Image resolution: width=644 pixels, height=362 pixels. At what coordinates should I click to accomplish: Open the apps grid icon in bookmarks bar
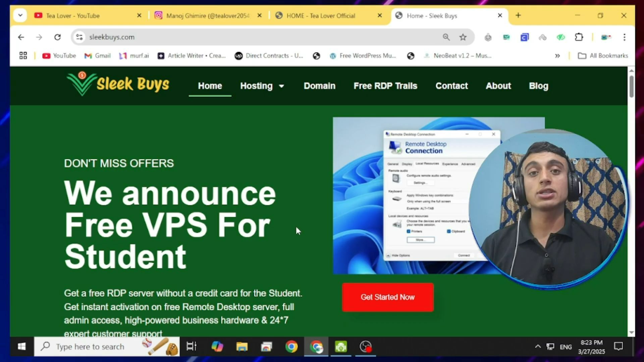23,56
